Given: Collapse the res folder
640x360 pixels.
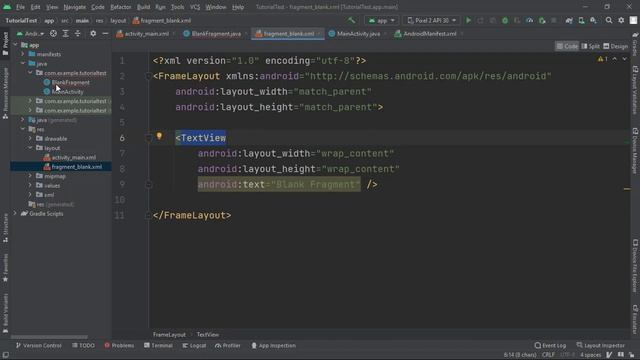Looking at the screenshot, I should coord(23,129).
